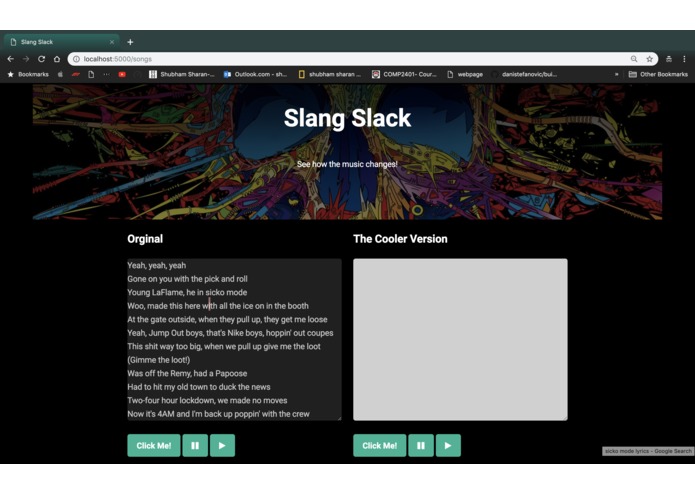695x494 pixels.
Task: Open the red Formula 1 bookmark
Action: tap(76, 74)
